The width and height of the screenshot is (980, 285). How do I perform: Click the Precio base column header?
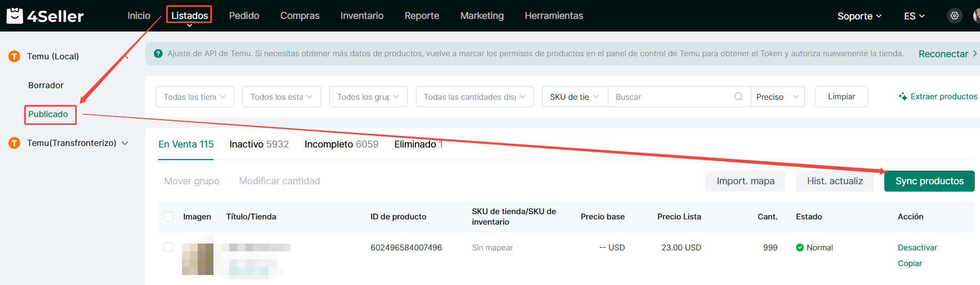pyautogui.click(x=603, y=217)
